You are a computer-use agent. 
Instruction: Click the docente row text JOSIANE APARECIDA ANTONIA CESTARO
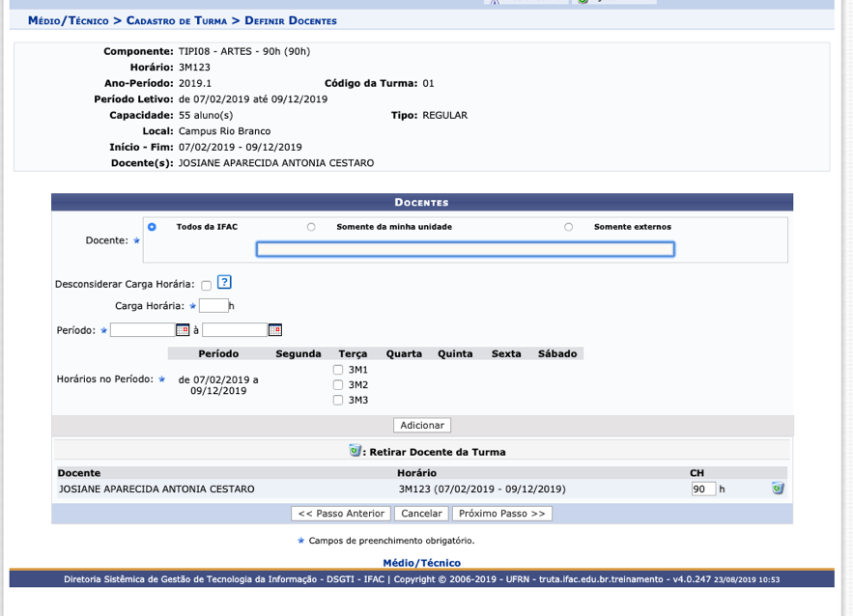(x=156, y=489)
